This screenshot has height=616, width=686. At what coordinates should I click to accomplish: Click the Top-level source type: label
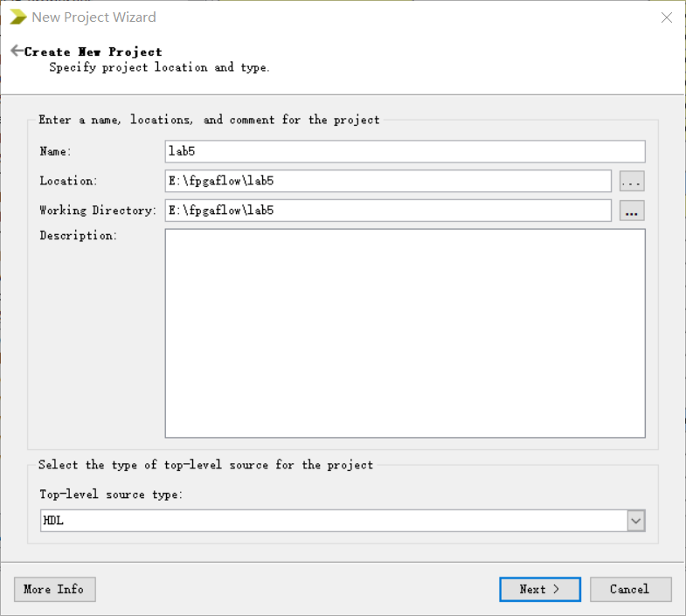click(x=111, y=495)
